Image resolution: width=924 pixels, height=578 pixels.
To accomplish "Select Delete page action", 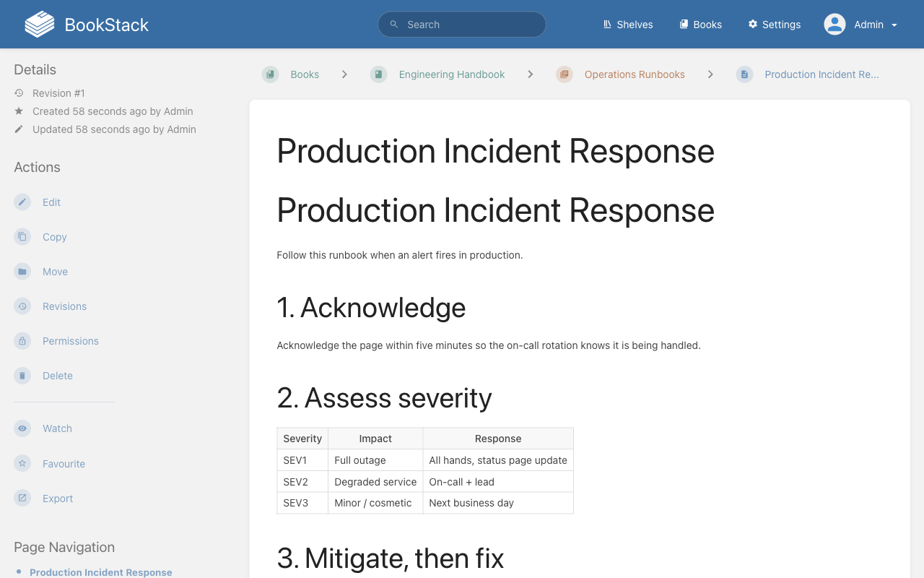I will (x=57, y=376).
